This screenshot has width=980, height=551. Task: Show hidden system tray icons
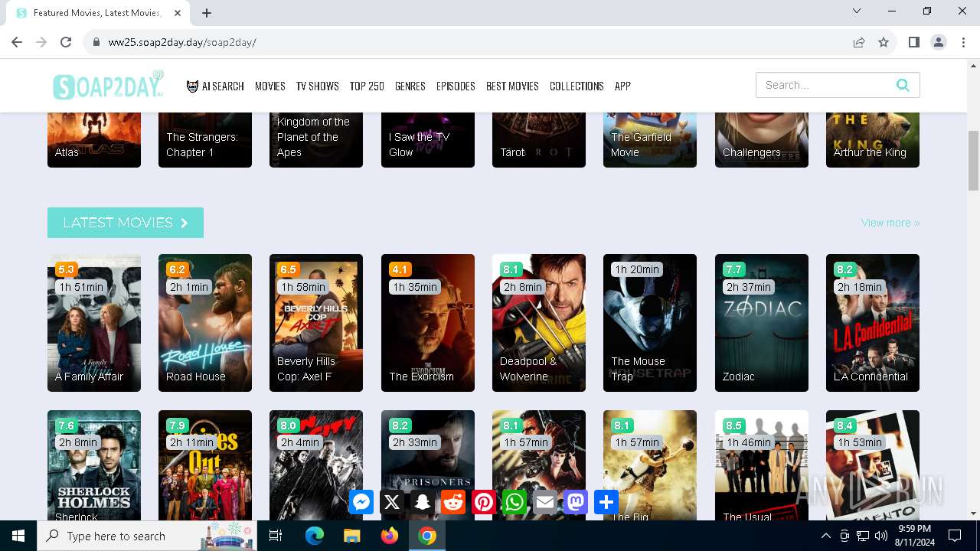[825, 536]
